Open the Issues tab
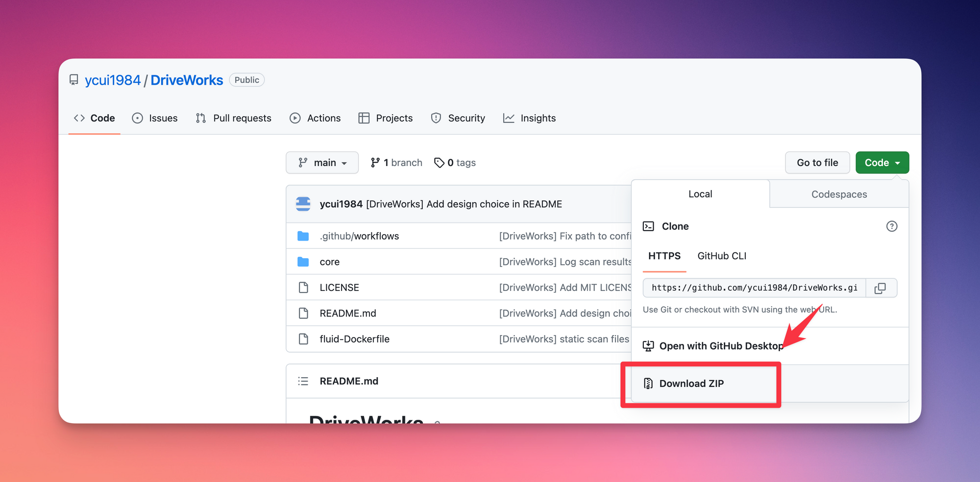The width and height of the screenshot is (980, 482). (155, 118)
